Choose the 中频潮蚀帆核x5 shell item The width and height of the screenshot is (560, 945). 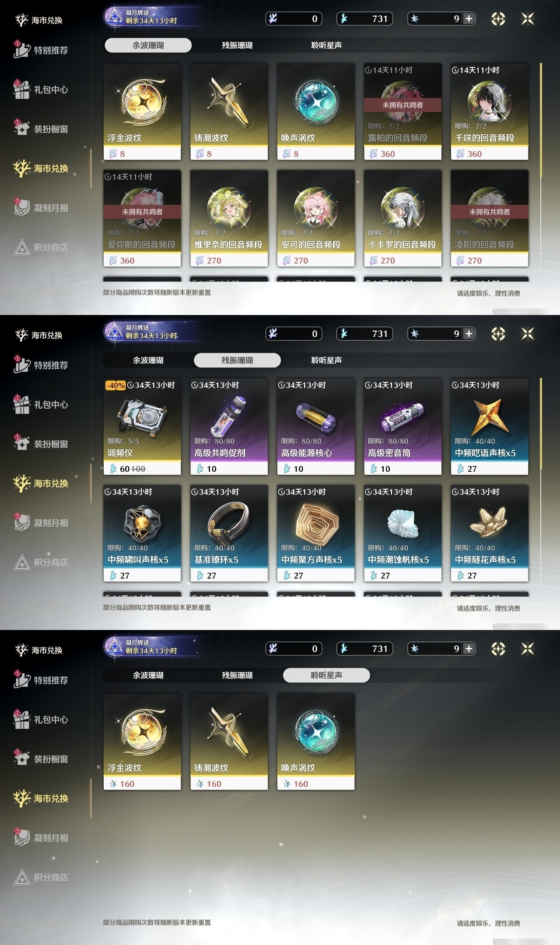coord(402,533)
